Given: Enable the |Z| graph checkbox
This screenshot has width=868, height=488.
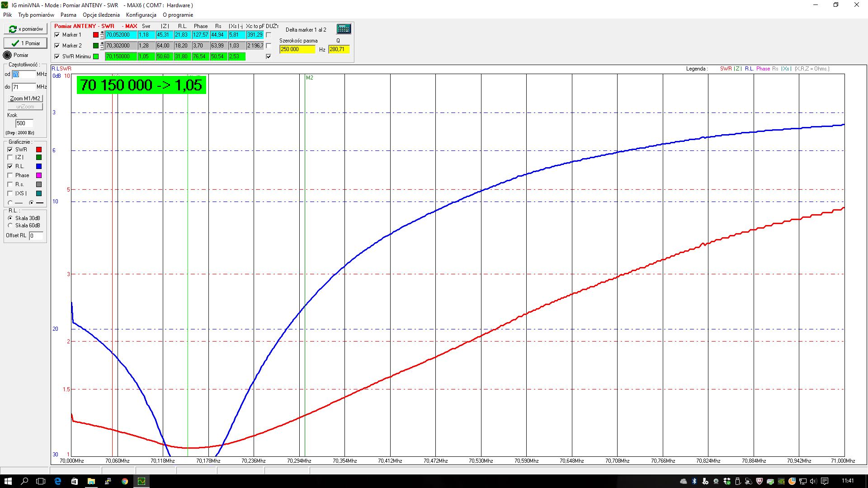Looking at the screenshot, I should pos(10,157).
